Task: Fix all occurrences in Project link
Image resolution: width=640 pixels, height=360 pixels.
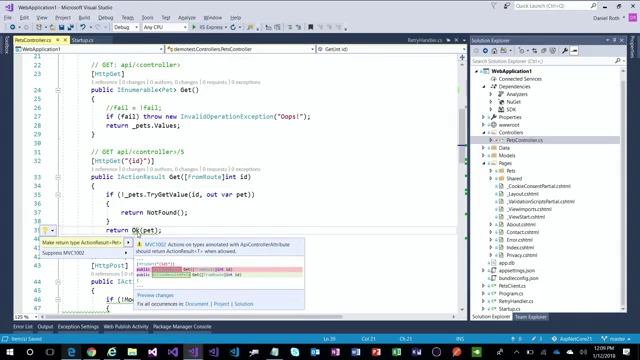Action: pyautogui.click(x=222, y=304)
